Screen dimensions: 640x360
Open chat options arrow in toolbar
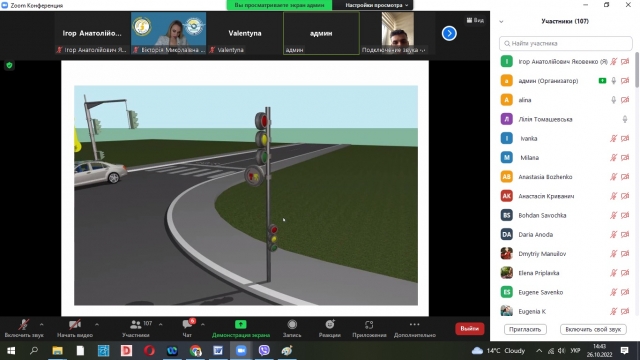(203, 324)
